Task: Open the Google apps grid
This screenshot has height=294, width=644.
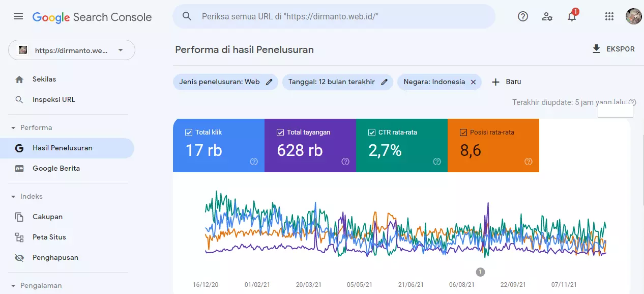Action: click(x=609, y=16)
